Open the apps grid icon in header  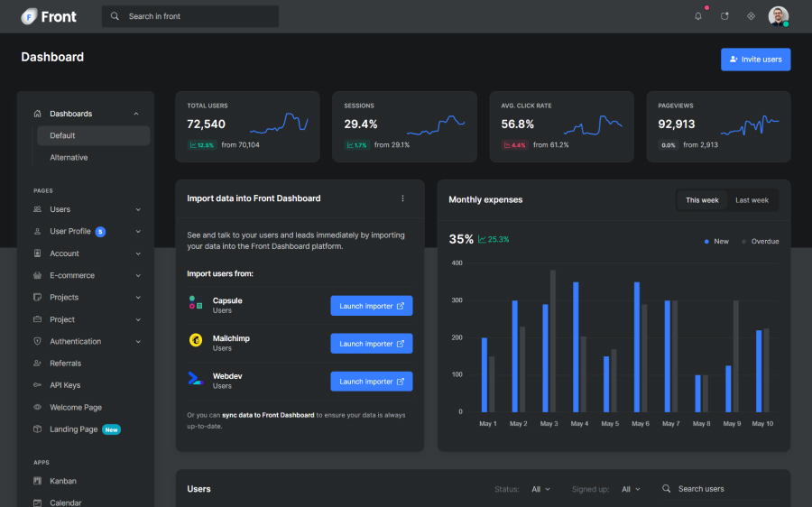tap(751, 16)
